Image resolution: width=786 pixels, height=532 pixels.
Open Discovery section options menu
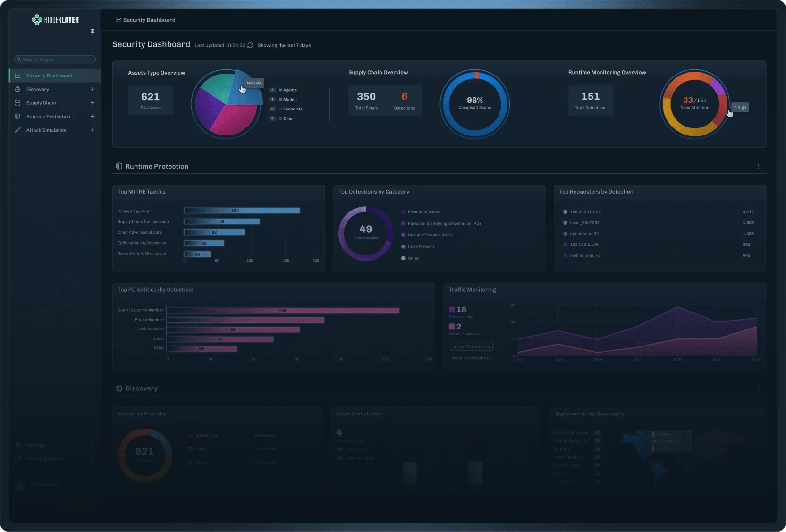pyautogui.click(x=758, y=388)
